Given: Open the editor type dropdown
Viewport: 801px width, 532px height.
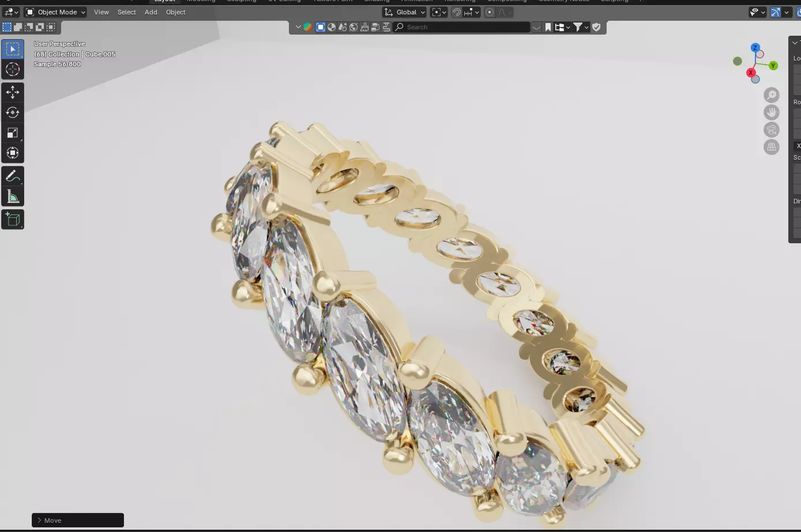Looking at the screenshot, I should [x=12, y=12].
